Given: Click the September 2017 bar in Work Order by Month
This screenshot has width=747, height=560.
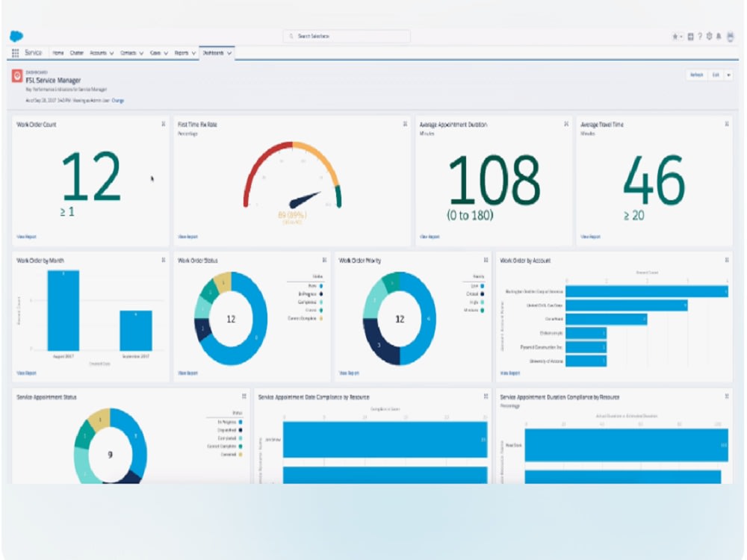Looking at the screenshot, I should point(136,331).
